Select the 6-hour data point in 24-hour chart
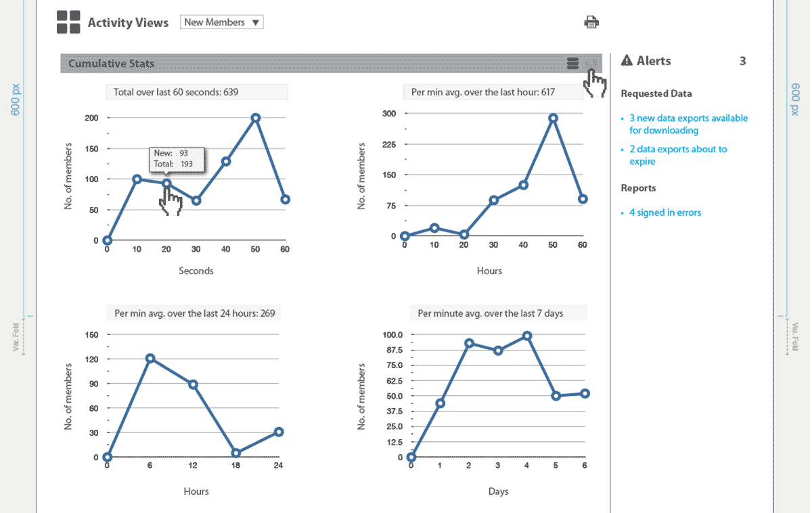This screenshot has height=513, width=812. [x=150, y=358]
